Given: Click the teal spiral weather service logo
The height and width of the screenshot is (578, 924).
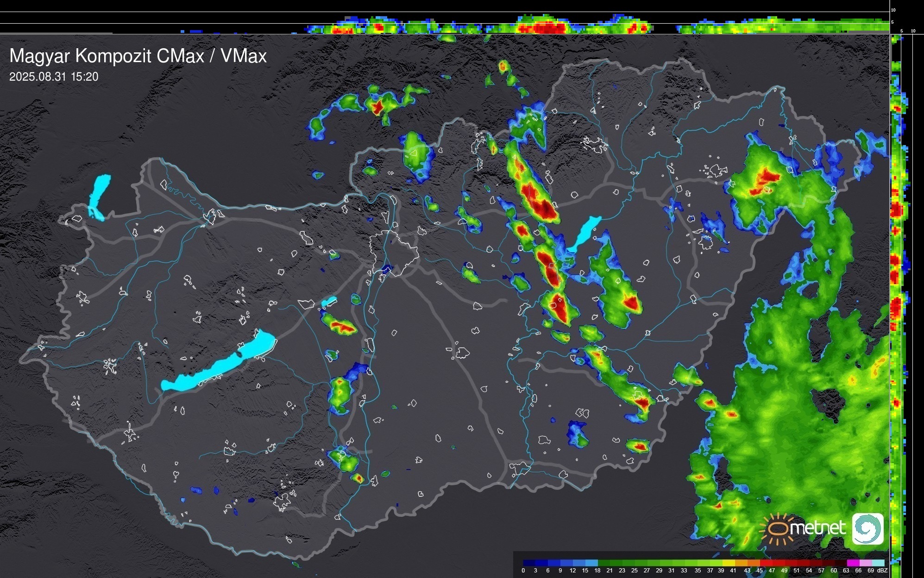Looking at the screenshot, I should click(x=867, y=529).
